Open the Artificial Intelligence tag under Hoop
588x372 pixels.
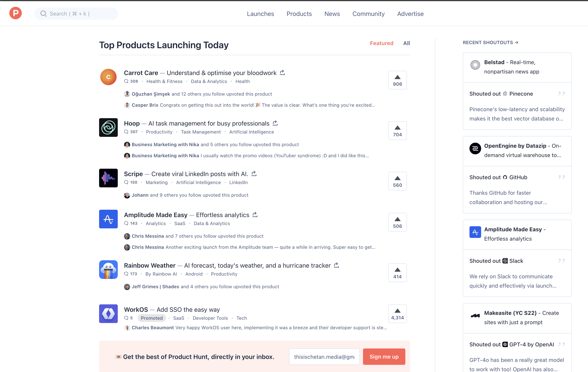point(251,132)
